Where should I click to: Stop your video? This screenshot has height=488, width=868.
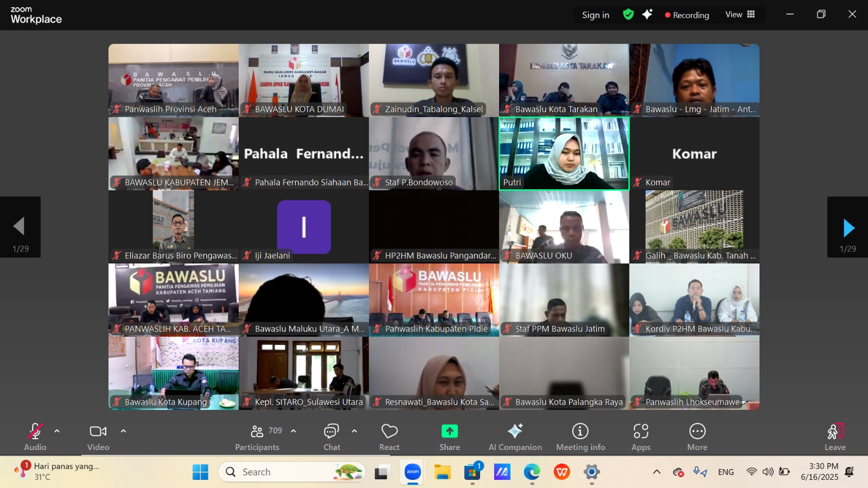pos(98,434)
